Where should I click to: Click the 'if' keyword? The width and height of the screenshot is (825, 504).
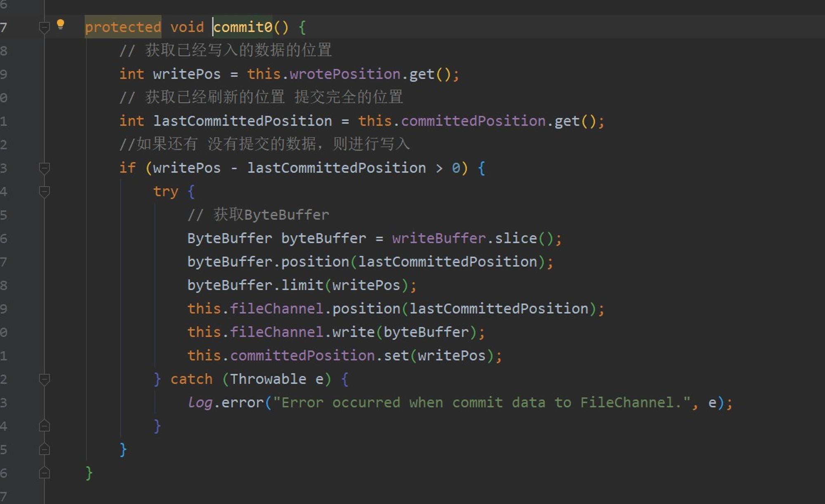[127, 168]
